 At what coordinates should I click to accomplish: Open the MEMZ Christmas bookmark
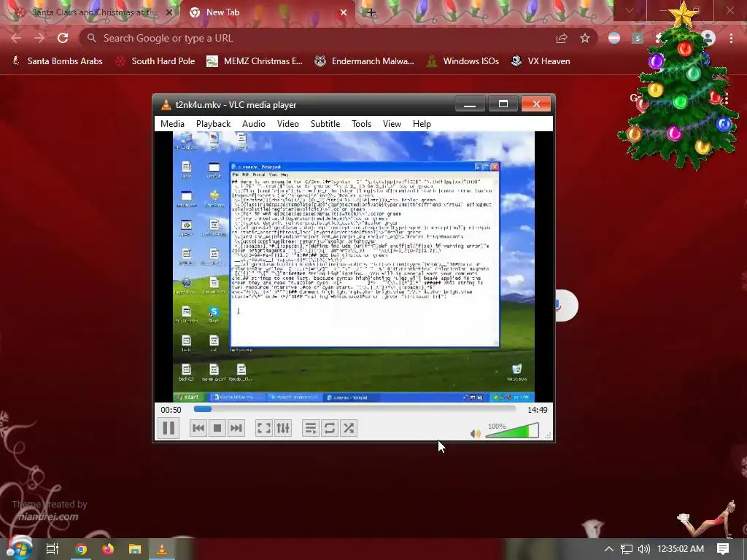[x=255, y=61]
